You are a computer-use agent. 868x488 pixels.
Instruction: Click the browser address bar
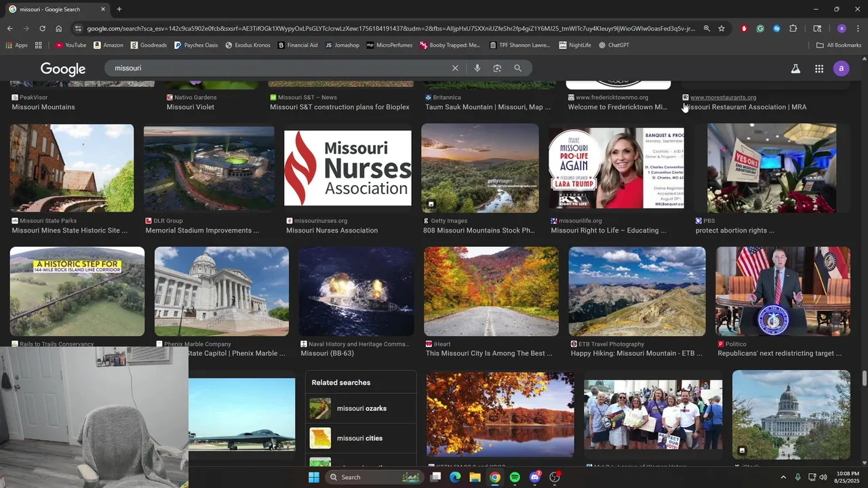pyautogui.click(x=391, y=28)
